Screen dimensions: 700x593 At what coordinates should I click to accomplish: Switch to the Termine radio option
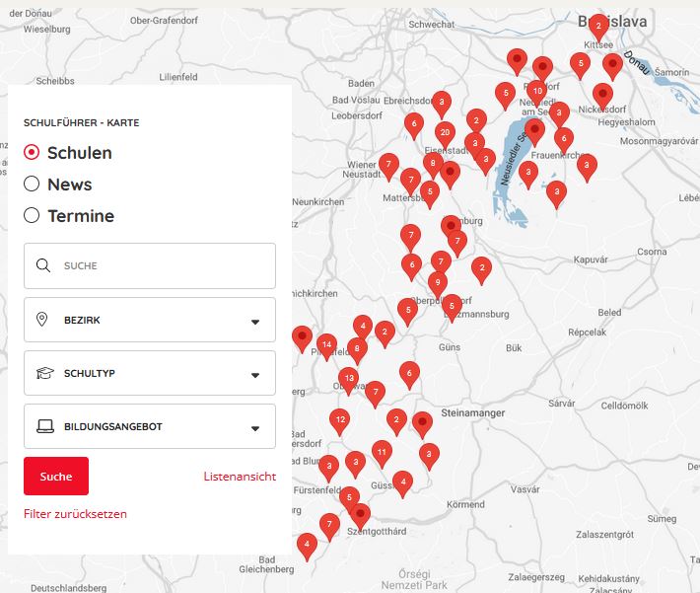[32, 216]
